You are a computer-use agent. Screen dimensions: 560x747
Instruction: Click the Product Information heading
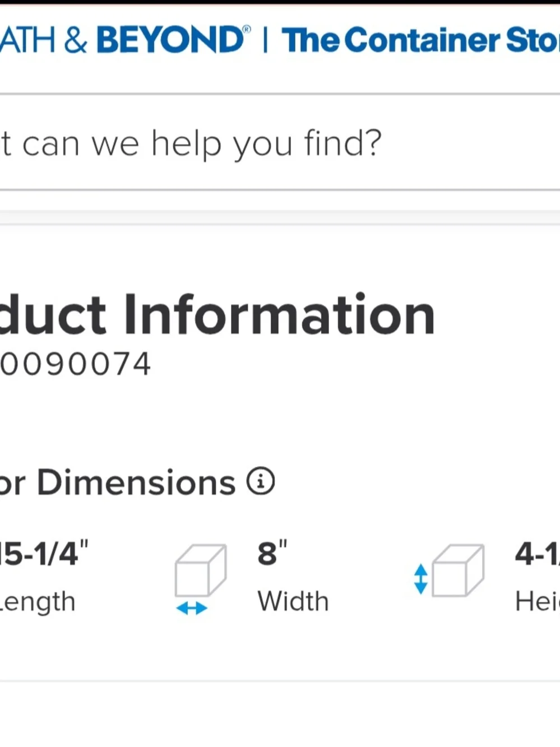click(x=217, y=314)
